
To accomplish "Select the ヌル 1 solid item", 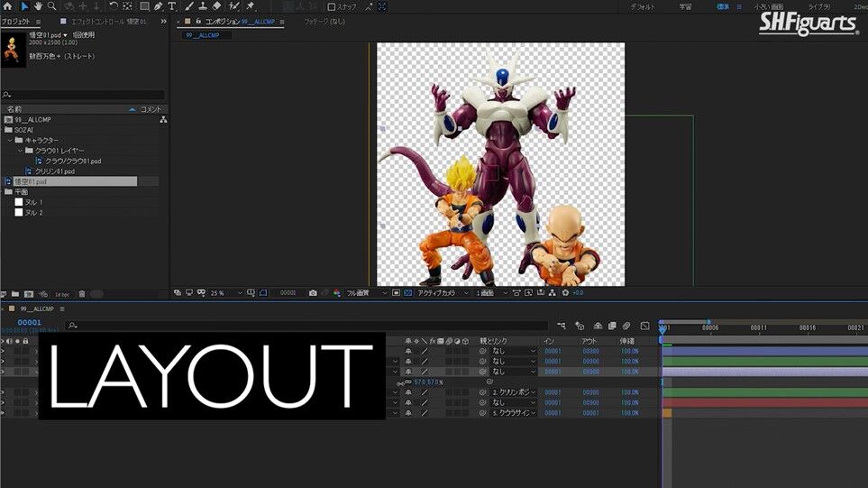I will (33, 202).
